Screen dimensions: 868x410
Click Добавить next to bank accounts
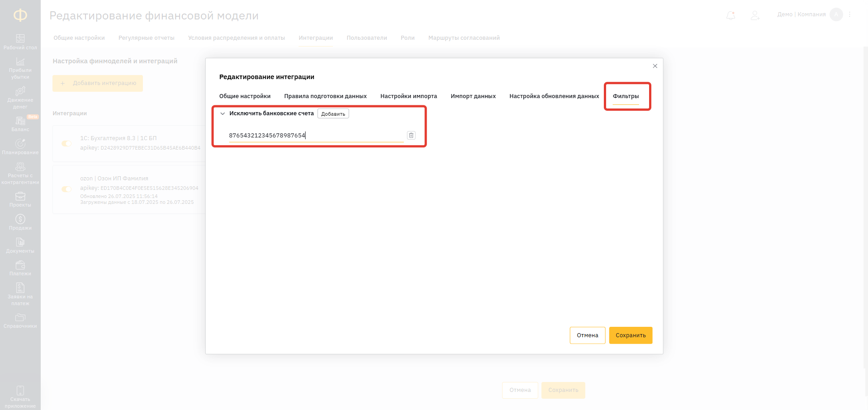point(333,114)
